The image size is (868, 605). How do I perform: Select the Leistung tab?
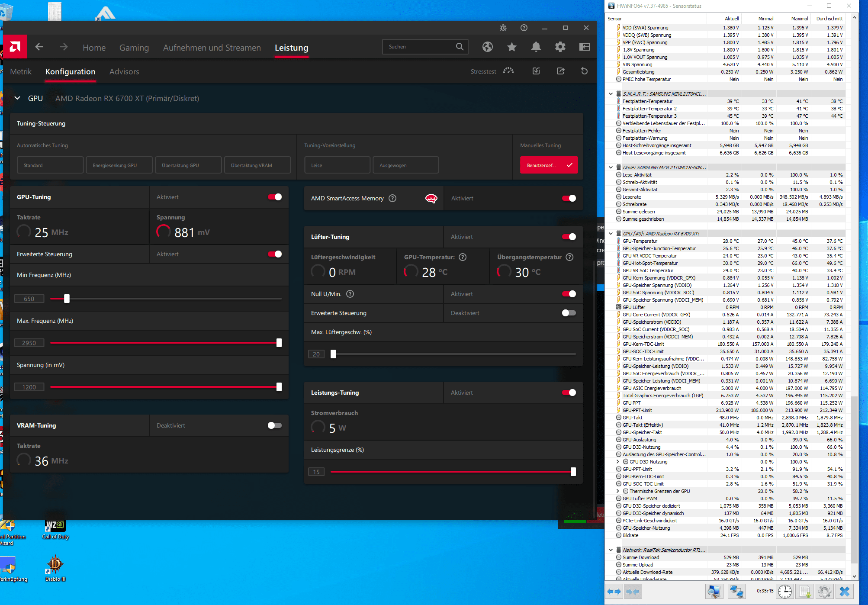pyautogui.click(x=292, y=48)
